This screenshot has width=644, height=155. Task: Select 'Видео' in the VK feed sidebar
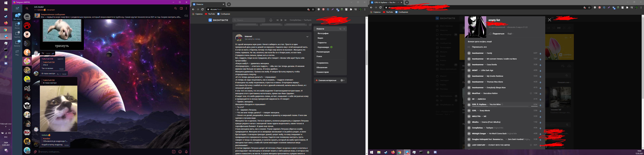pos(320,38)
